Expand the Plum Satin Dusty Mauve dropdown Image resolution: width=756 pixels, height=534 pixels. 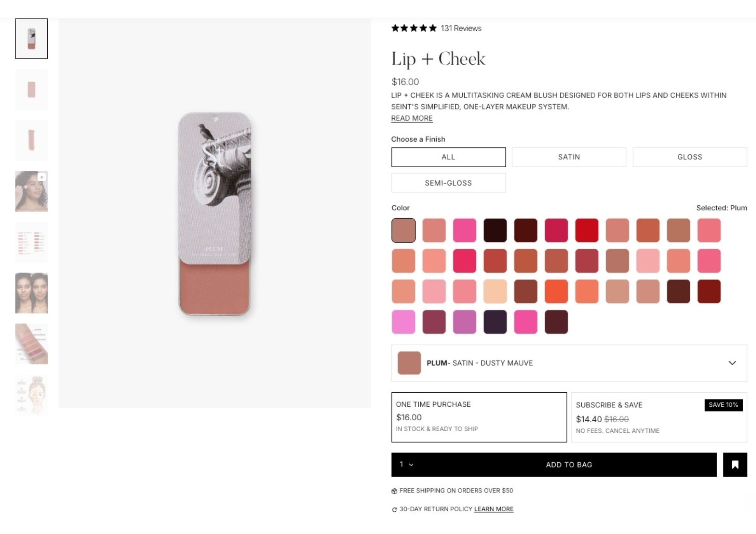tap(569, 363)
